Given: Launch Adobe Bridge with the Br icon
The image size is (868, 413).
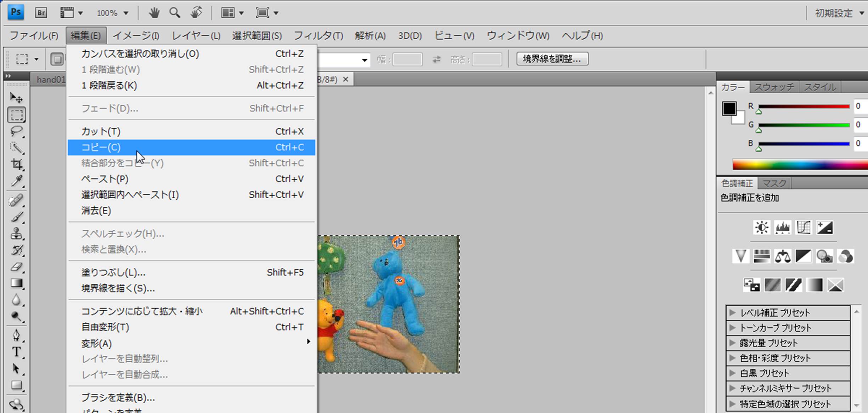Looking at the screenshot, I should (41, 13).
